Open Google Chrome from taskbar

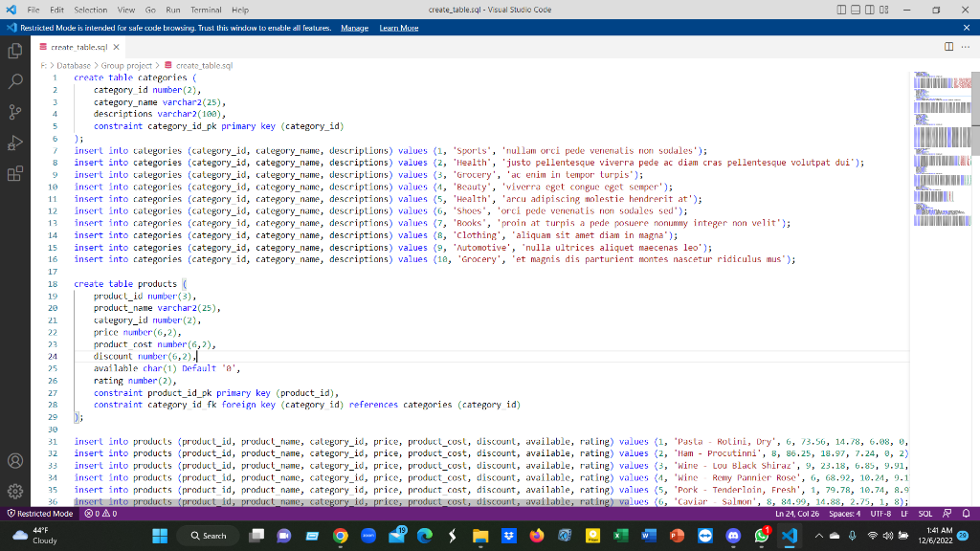[340, 536]
